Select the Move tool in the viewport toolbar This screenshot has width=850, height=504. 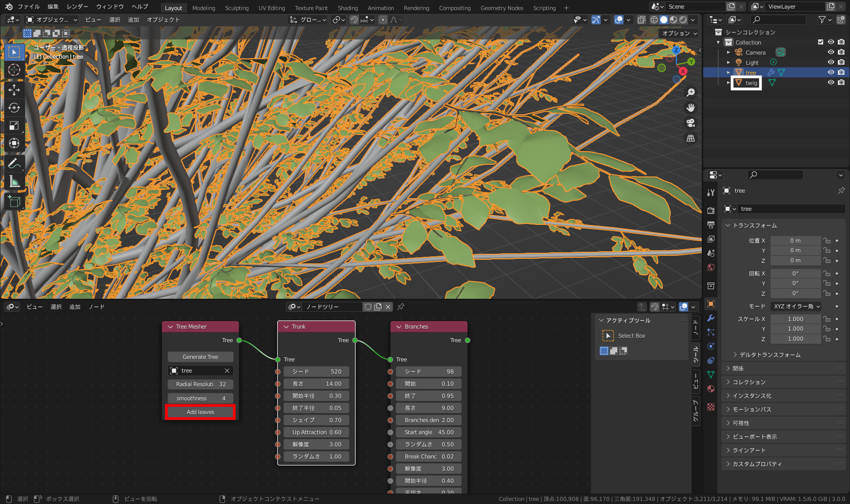pos(14,89)
